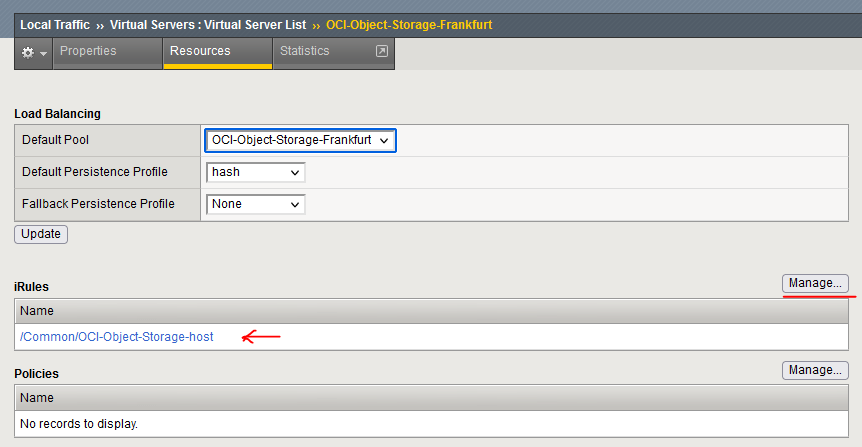This screenshot has height=447, width=862.
Task: Open Default Persistence Profile dropdown
Action: [255, 172]
